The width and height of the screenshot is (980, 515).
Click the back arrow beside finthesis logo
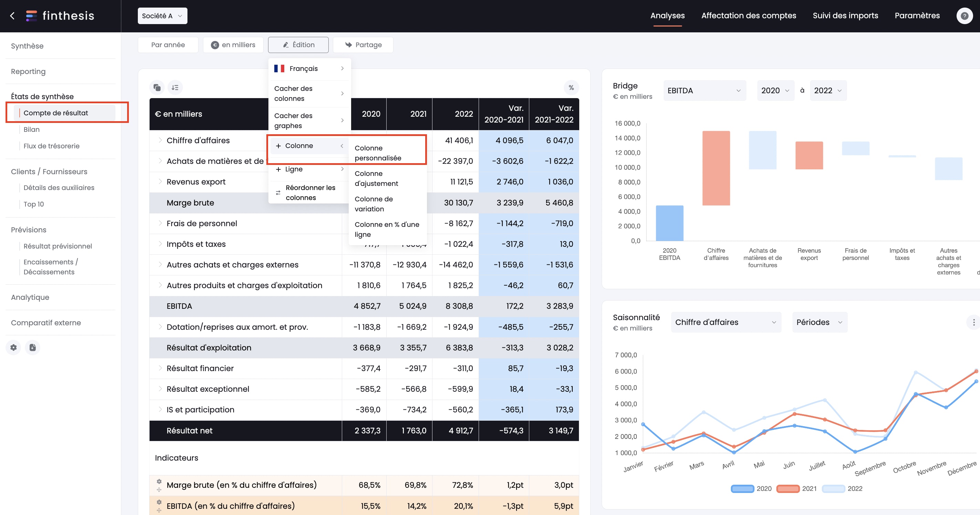tap(12, 15)
